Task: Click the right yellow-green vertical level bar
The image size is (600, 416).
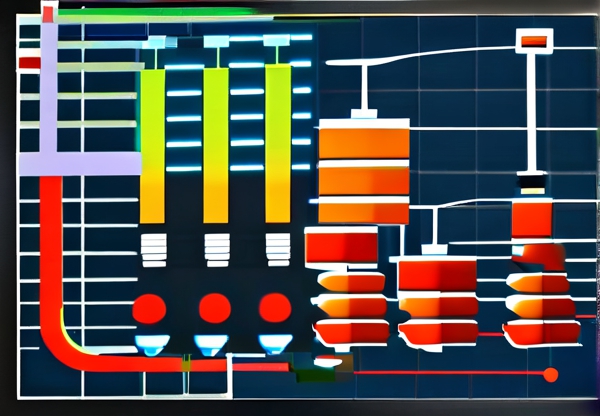Action: tap(277, 145)
